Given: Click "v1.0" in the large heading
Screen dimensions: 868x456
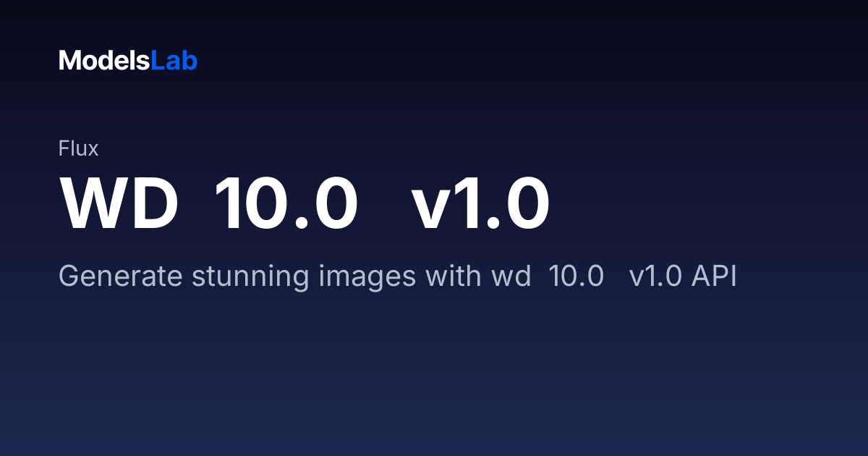Looking at the screenshot, I should click(480, 203).
